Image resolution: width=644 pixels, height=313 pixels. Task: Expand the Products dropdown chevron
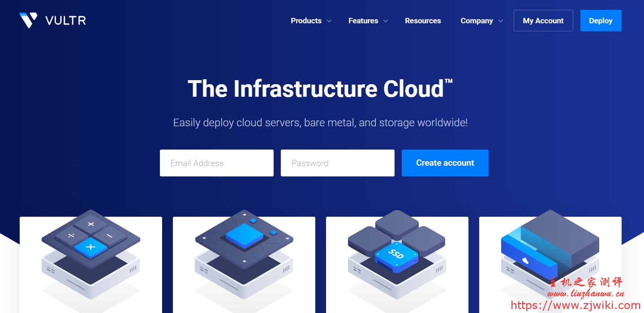click(329, 21)
